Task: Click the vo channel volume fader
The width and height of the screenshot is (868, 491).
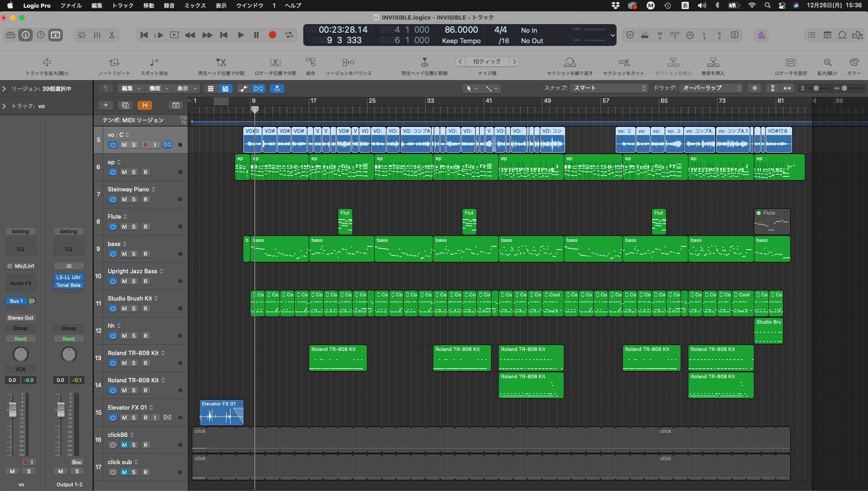Action: coord(12,409)
